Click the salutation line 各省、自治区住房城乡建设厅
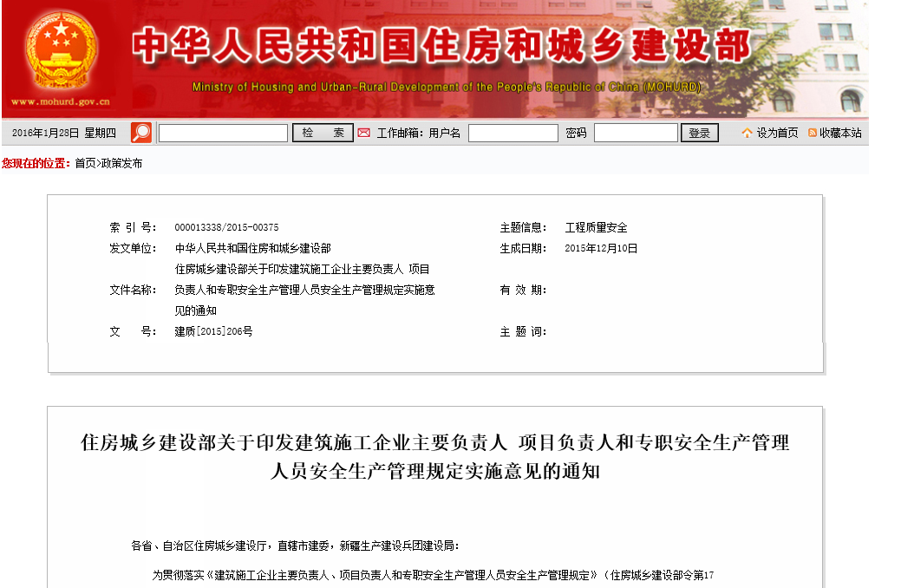The width and height of the screenshot is (901, 588). click(x=295, y=546)
